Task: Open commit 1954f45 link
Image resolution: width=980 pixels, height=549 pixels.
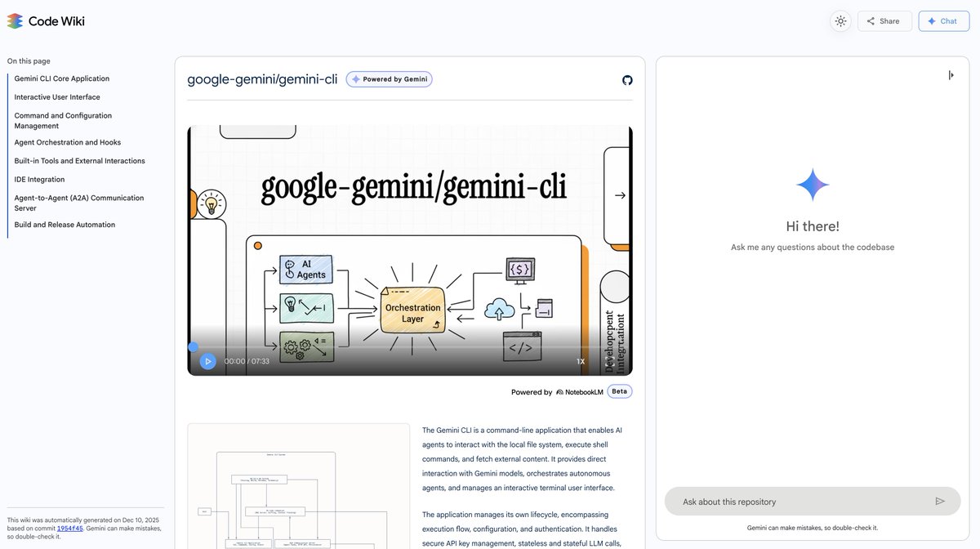Action: (x=70, y=529)
